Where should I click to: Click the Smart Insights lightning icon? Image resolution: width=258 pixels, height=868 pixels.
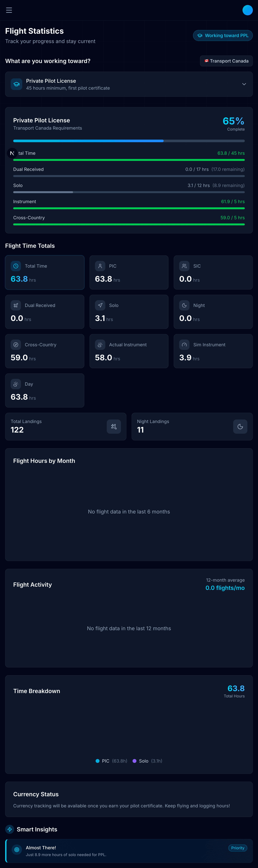tap(9, 829)
